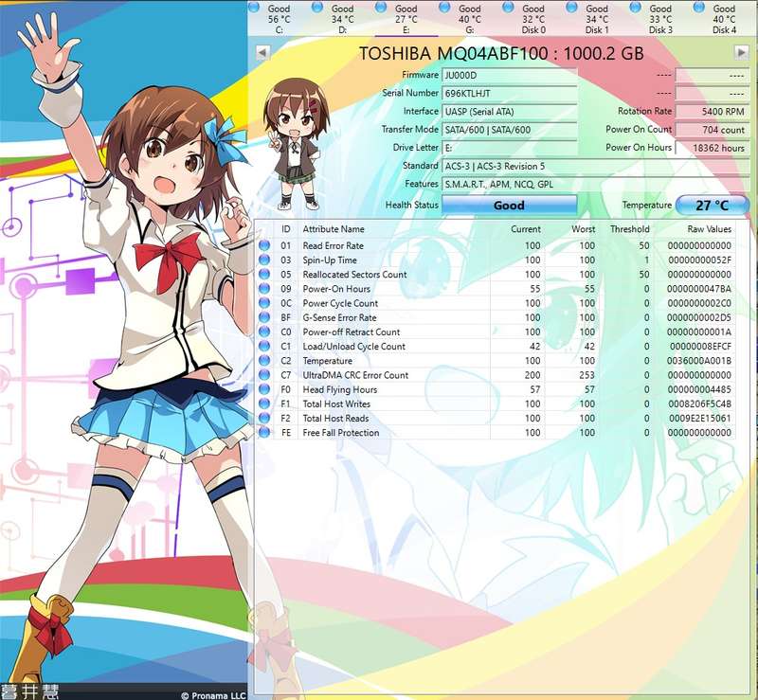Click the Firmware field JU000D

pyautogui.click(x=510, y=76)
